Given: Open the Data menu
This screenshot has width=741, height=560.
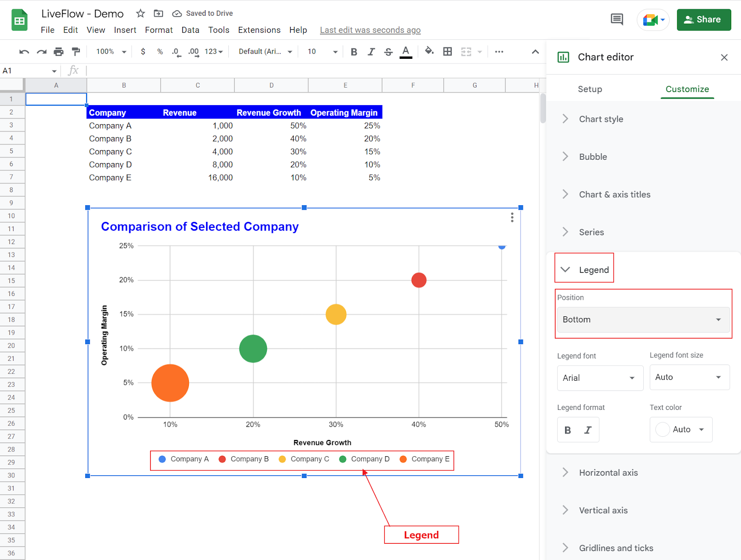Looking at the screenshot, I should coord(190,30).
